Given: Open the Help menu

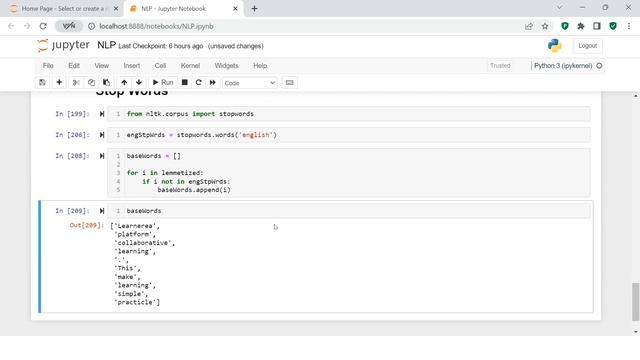Looking at the screenshot, I should coord(260,66).
